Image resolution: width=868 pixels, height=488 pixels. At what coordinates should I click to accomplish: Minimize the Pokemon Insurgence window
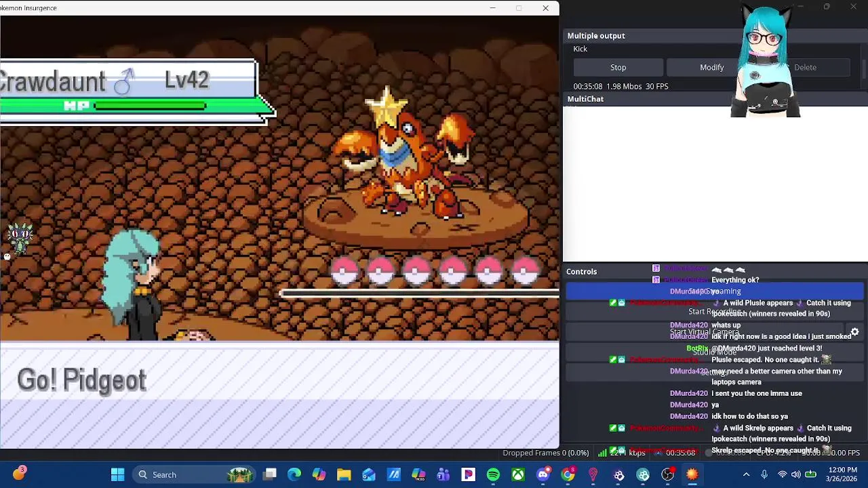(x=493, y=8)
